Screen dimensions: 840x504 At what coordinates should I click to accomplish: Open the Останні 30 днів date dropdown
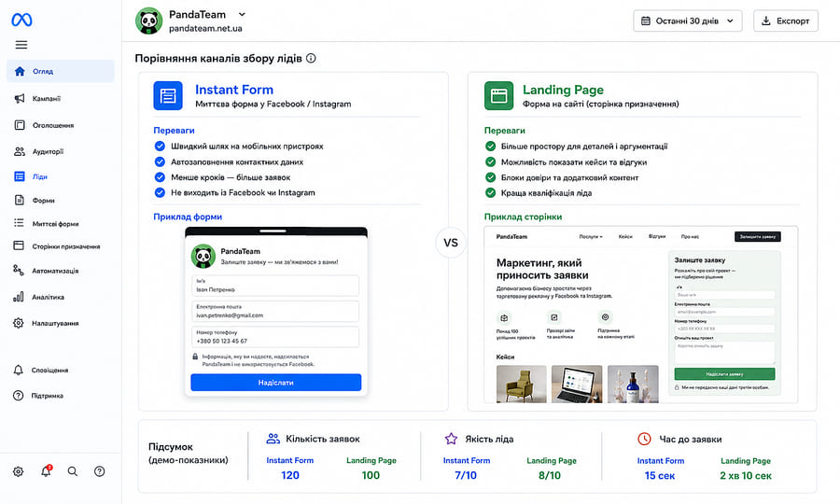687,21
